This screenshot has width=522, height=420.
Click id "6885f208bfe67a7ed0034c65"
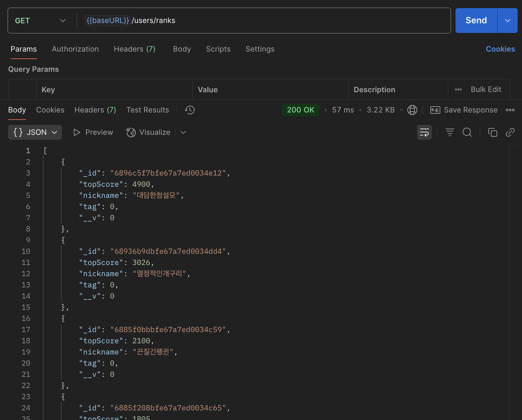click(168, 408)
